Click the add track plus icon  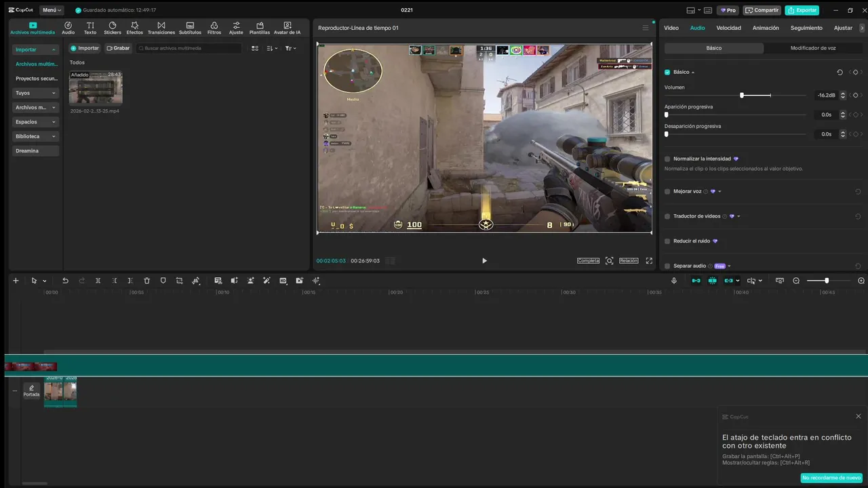coord(16,281)
